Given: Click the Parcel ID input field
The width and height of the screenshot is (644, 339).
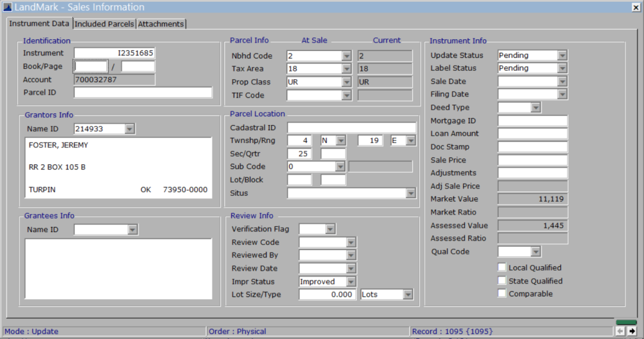Looking at the screenshot, I should (x=143, y=93).
